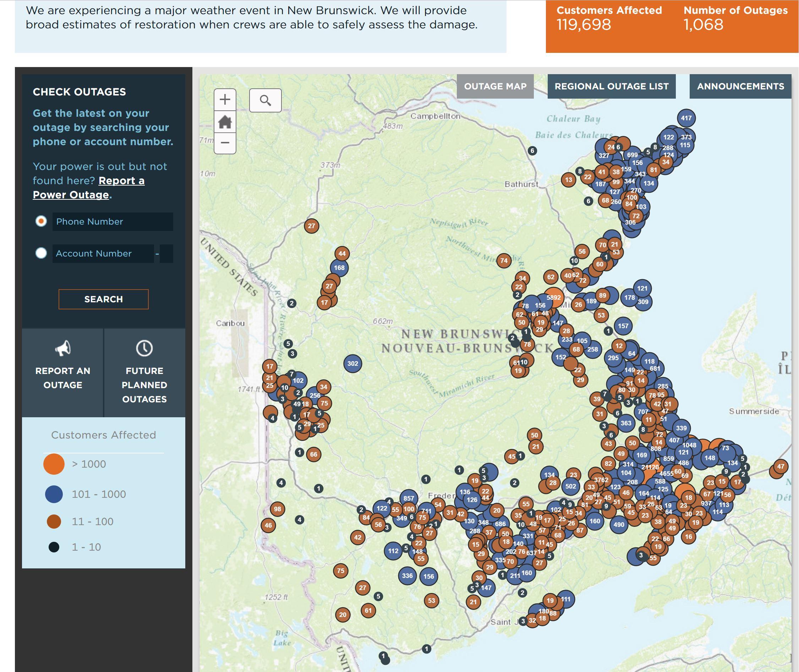Open the 66 outage marker
This screenshot has height=672, width=799.
[x=313, y=455]
